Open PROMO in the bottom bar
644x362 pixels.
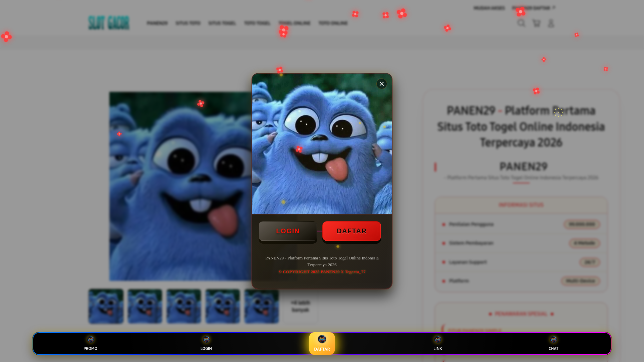[90, 344]
